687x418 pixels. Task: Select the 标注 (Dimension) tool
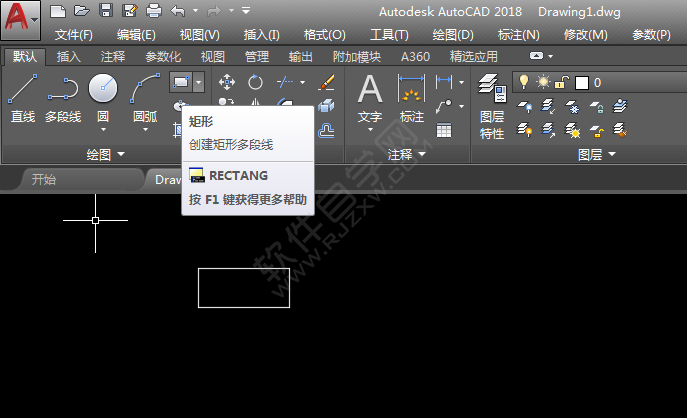[411, 99]
